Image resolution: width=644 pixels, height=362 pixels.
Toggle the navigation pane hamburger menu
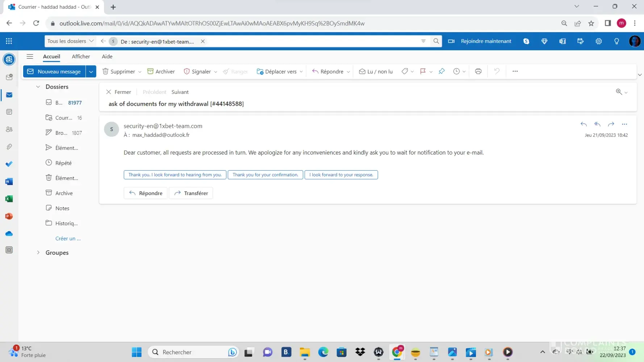pos(30,56)
